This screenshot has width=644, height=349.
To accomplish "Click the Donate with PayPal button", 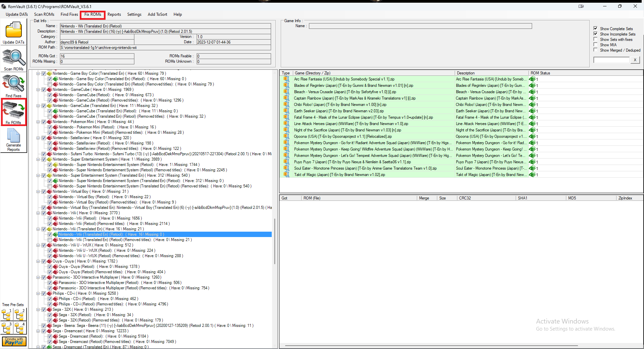I will (14, 341).
